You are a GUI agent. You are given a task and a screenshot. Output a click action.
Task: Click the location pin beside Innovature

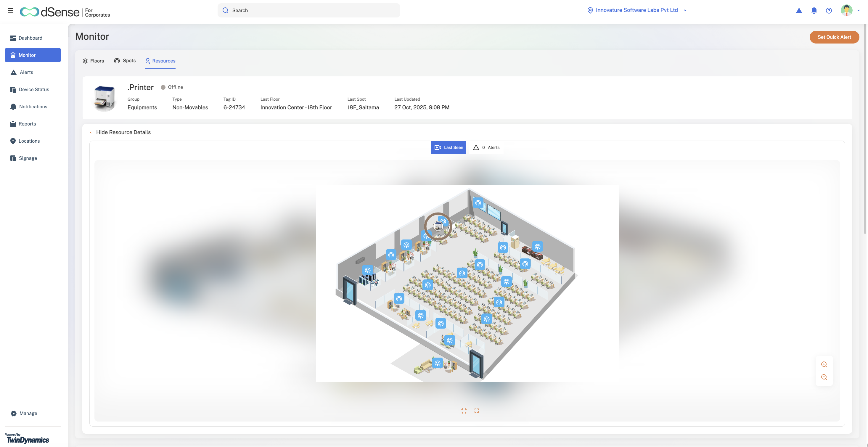pyautogui.click(x=590, y=10)
